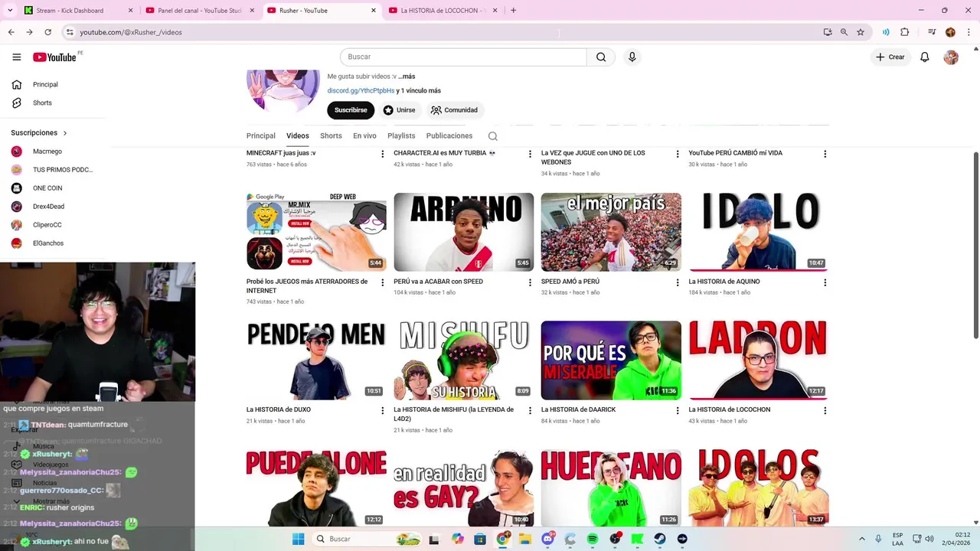980x551 pixels.
Task: Open the Chrome profile avatar
Action: 950,32
